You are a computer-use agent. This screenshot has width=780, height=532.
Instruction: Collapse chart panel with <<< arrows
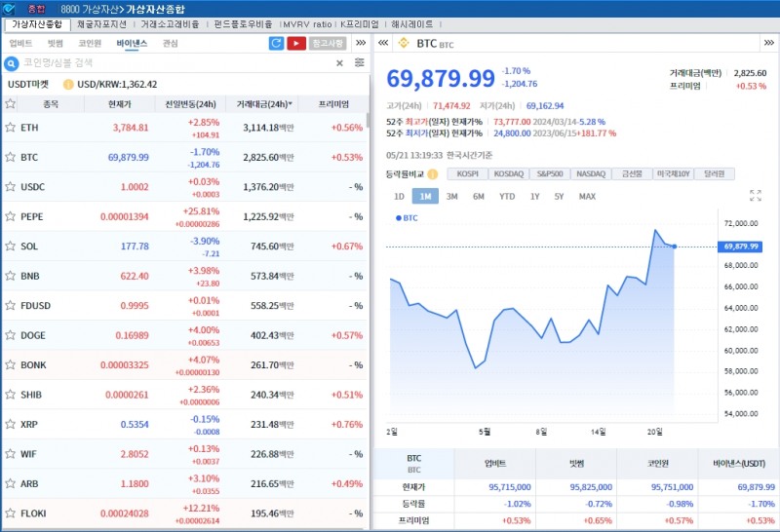click(x=383, y=44)
